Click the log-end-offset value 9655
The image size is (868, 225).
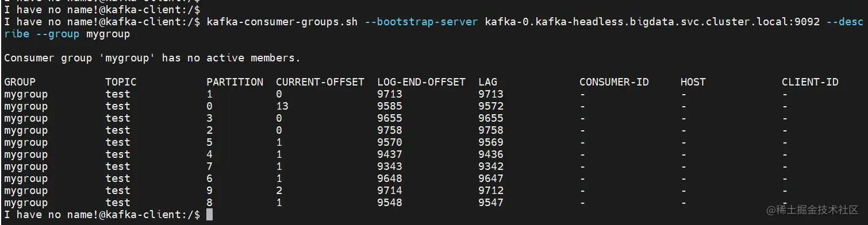coord(390,118)
